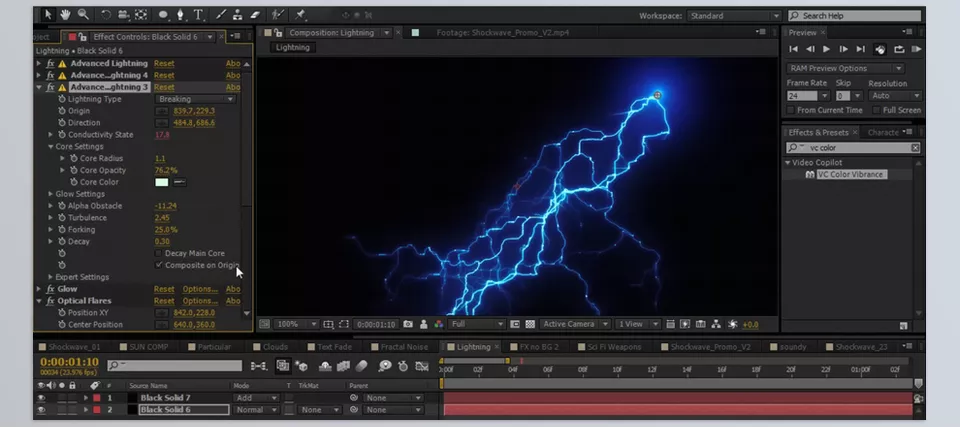The height and width of the screenshot is (427, 960).
Task: Select the Selection arrow tool
Action: click(48, 14)
